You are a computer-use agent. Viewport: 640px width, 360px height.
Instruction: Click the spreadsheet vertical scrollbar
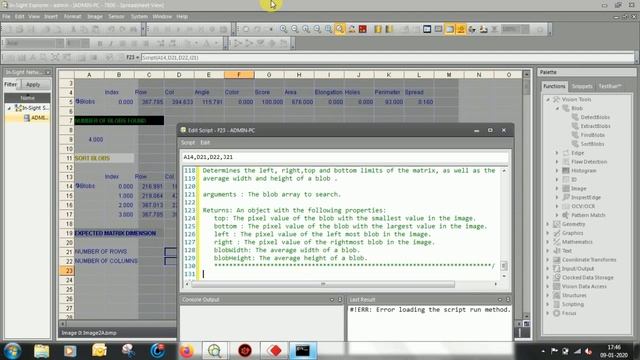(x=526, y=196)
